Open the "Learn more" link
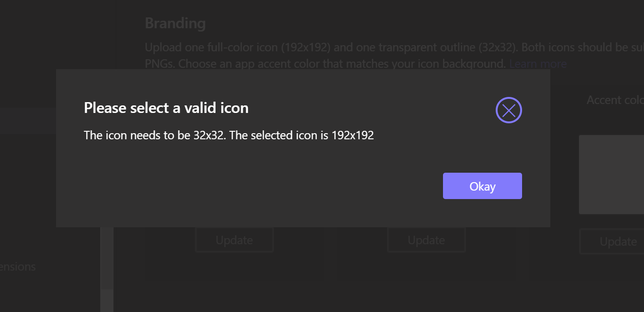644x312 pixels. (538, 64)
